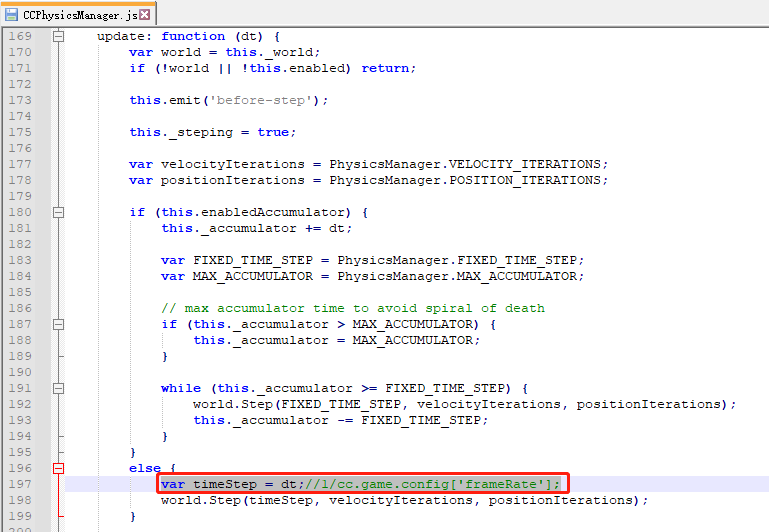
Task: Select the CCPhysicsManager.js tab
Action: pyautogui.click(x=78, y=15)
